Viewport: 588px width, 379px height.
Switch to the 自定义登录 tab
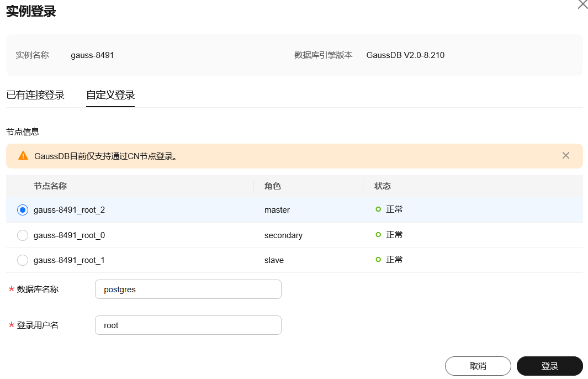coord(110,95)
